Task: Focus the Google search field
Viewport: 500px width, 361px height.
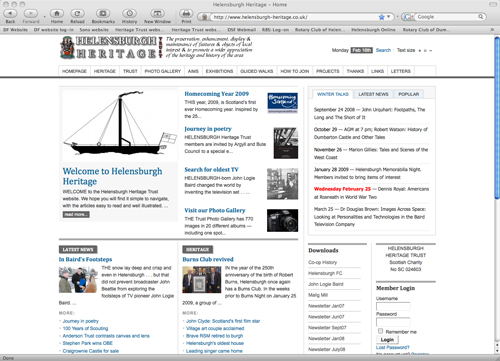Action: point(447,17)
